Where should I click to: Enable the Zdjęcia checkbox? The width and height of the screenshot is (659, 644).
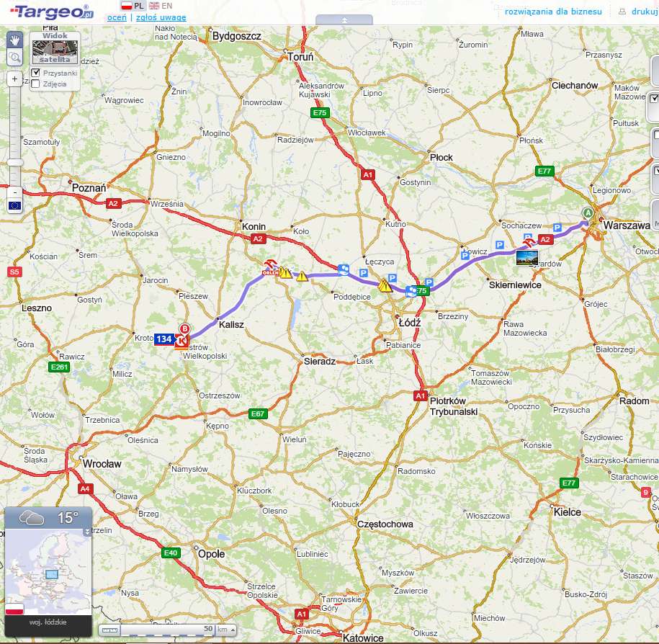35,84
